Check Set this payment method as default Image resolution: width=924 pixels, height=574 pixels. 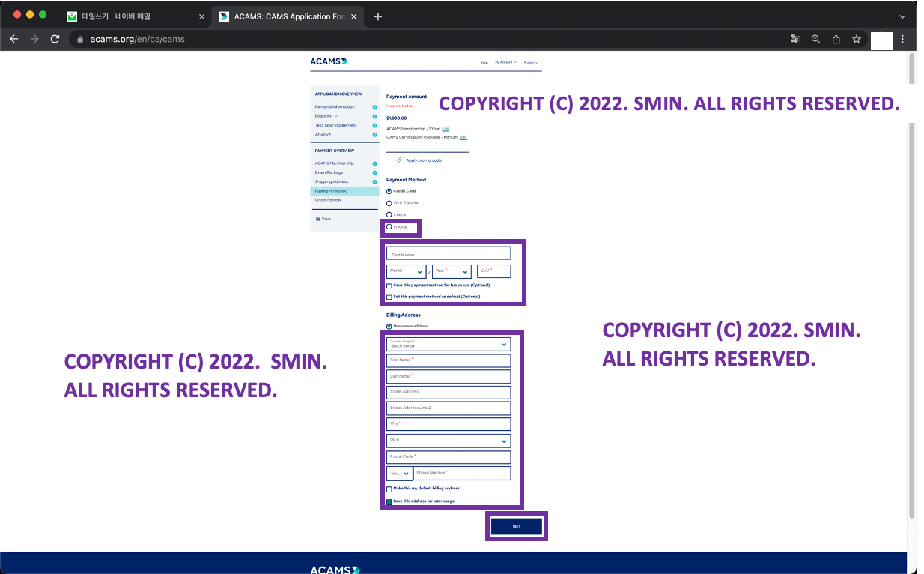[389, 297]
